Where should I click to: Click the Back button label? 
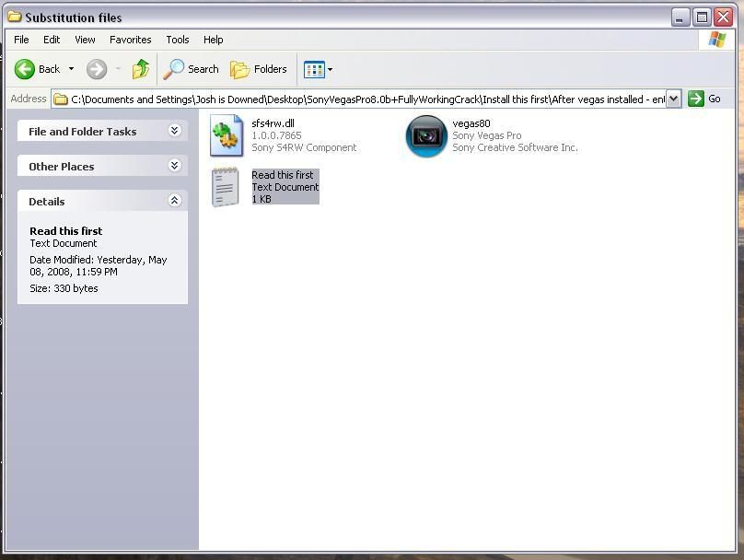point(50,69)
